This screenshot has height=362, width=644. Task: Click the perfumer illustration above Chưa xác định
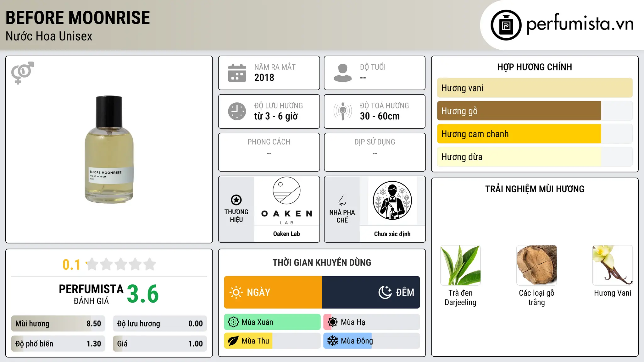(x=392, y=200)
